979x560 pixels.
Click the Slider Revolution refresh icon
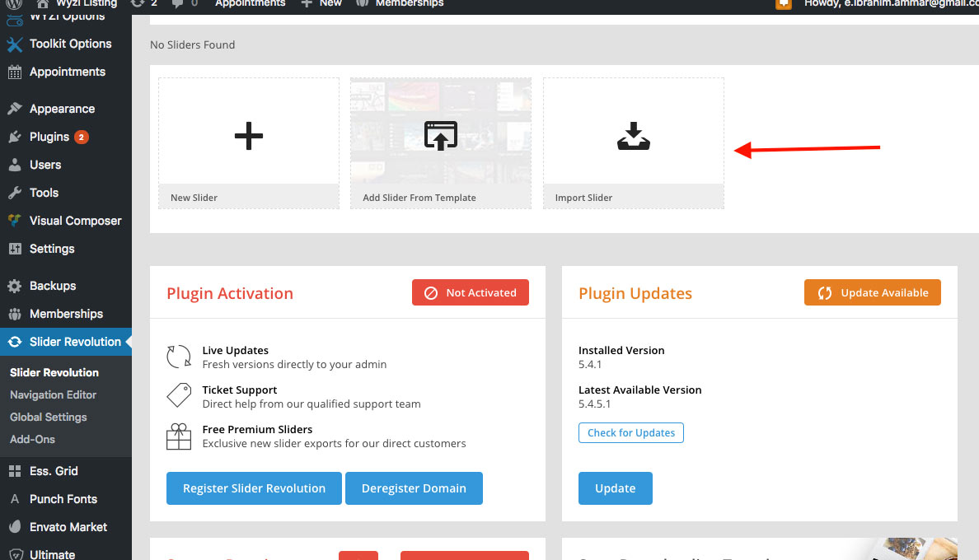click(x=15, y=342)
